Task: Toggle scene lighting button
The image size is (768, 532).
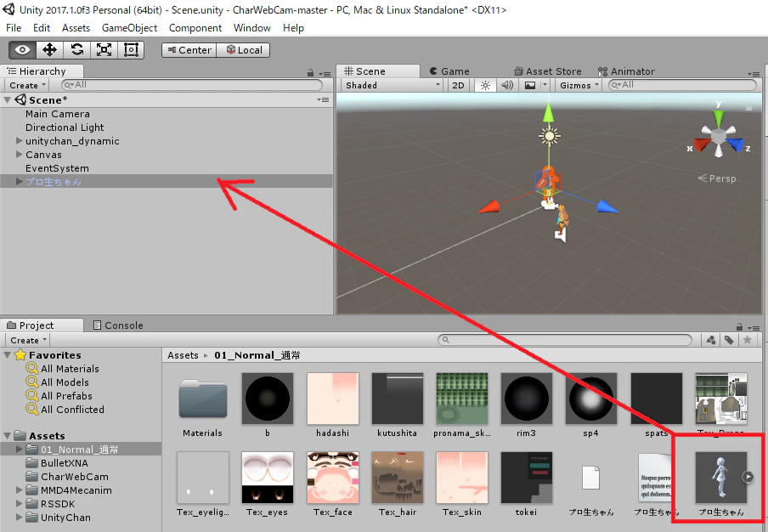Action: (x=485, y=85)
